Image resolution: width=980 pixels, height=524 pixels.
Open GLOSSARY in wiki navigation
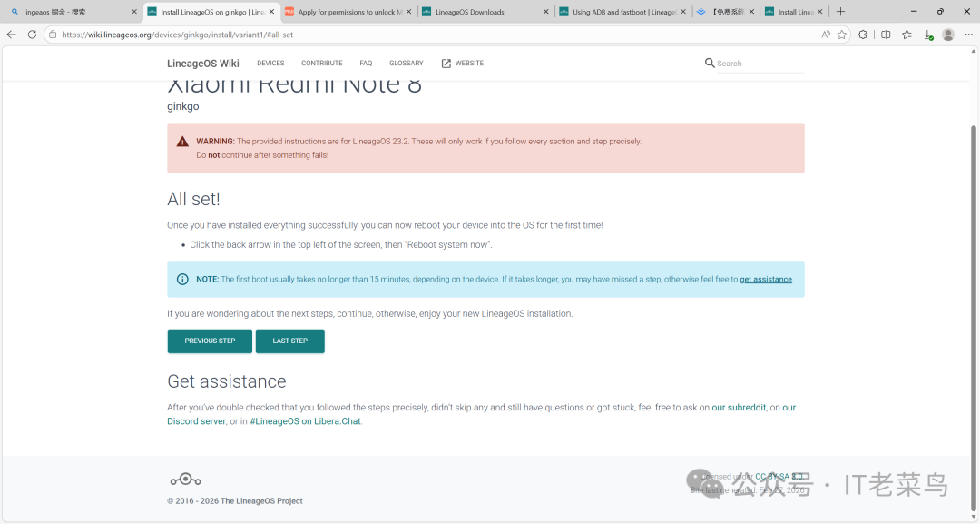[407, 64]
